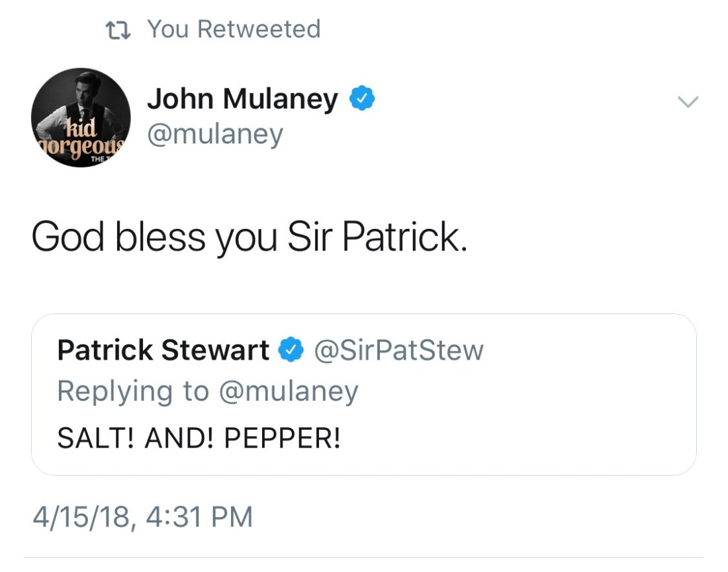Click the retweet arrows icon
This screenshot has height=572, width=728.
(117, 29)
